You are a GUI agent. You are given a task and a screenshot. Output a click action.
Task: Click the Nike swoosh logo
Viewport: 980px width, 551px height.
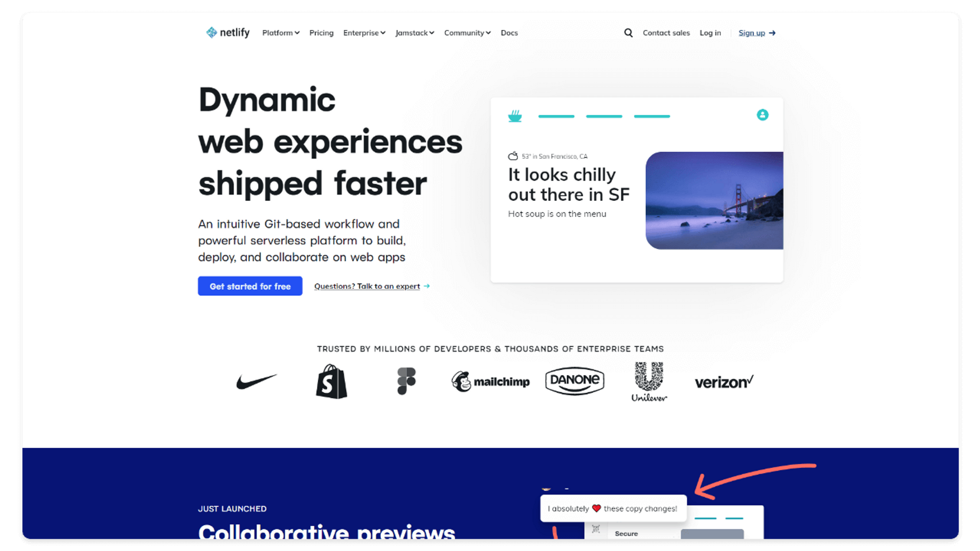tap(256, 382)
